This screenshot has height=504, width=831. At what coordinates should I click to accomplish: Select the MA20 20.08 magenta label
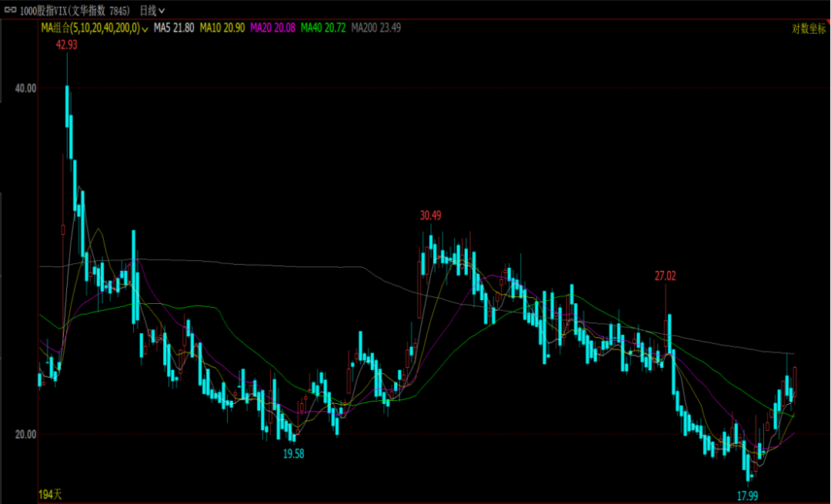point(272,28)
